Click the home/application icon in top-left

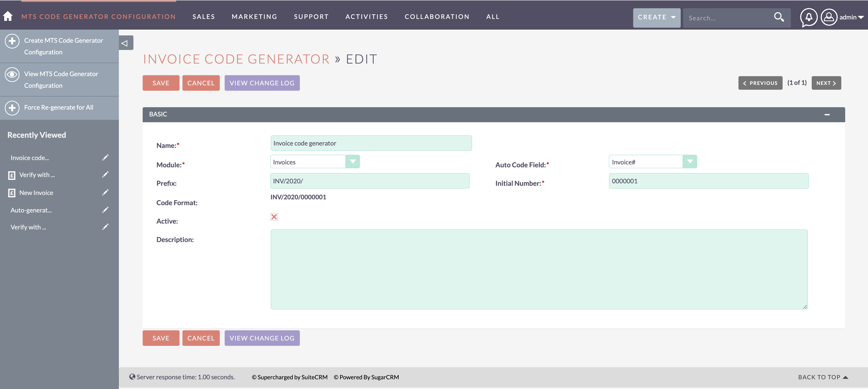coord(8,16)
